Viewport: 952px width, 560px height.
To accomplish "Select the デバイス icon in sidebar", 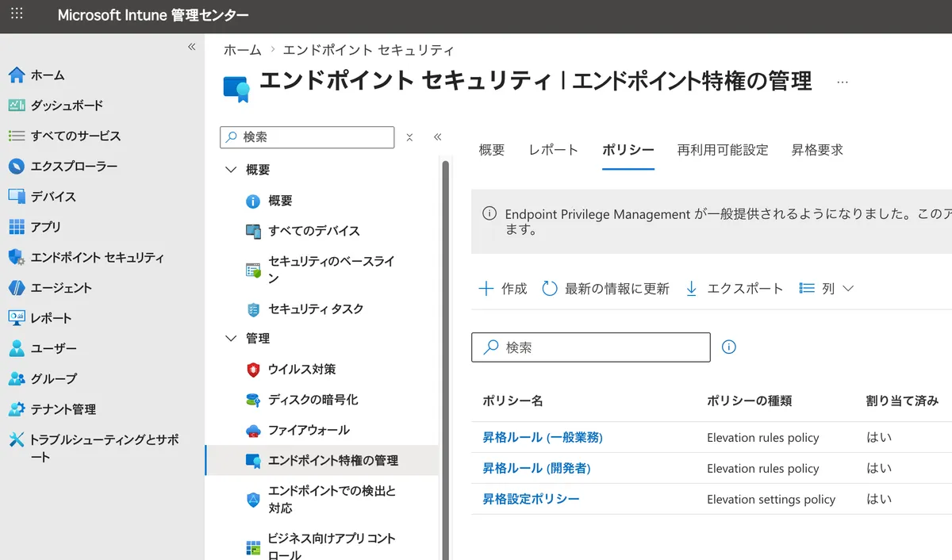I will (x=17, y=197).
